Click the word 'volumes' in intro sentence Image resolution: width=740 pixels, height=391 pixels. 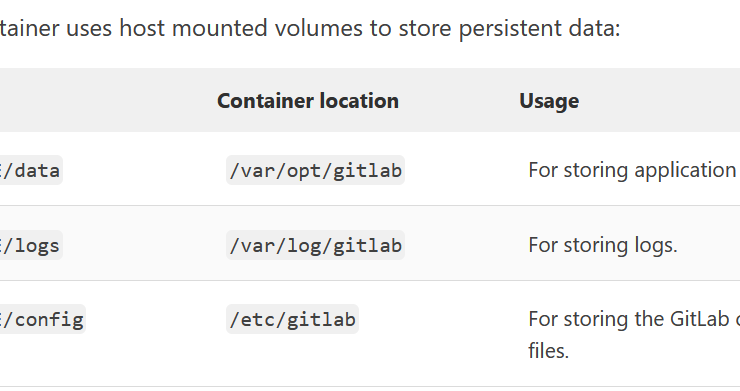coord(319,28)
